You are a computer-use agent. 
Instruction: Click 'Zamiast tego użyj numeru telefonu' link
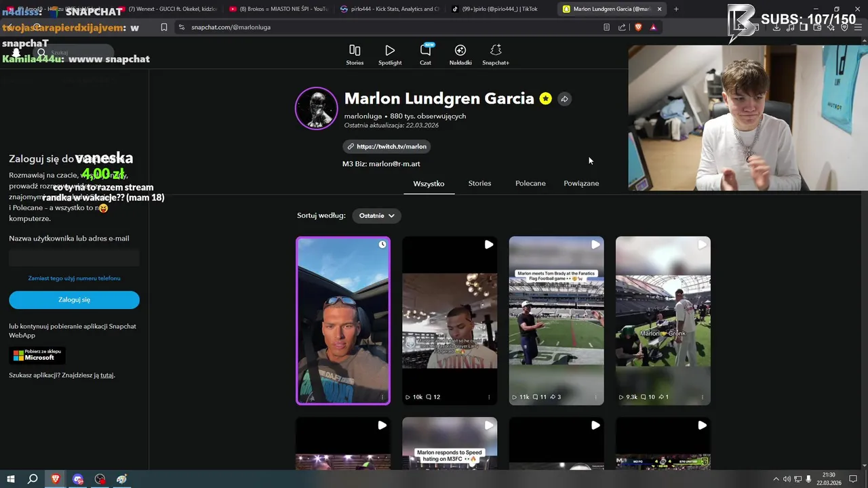(x=74, y=278)
